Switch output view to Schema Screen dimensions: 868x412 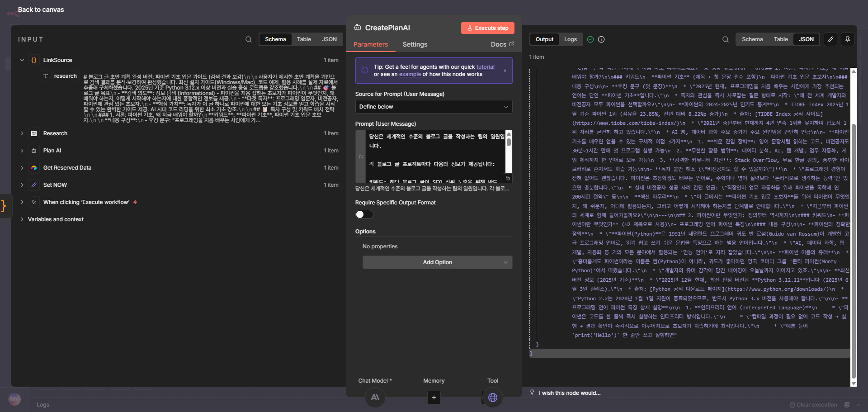752,39
